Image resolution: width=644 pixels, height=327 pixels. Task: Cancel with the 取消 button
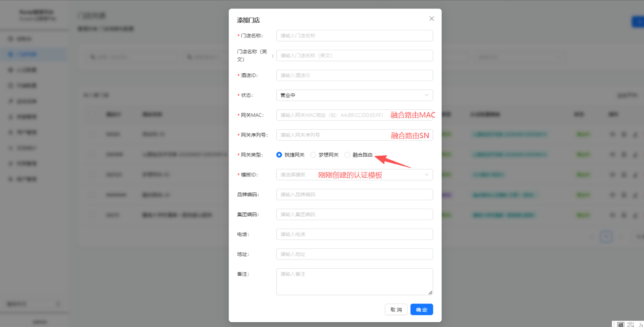396,310
